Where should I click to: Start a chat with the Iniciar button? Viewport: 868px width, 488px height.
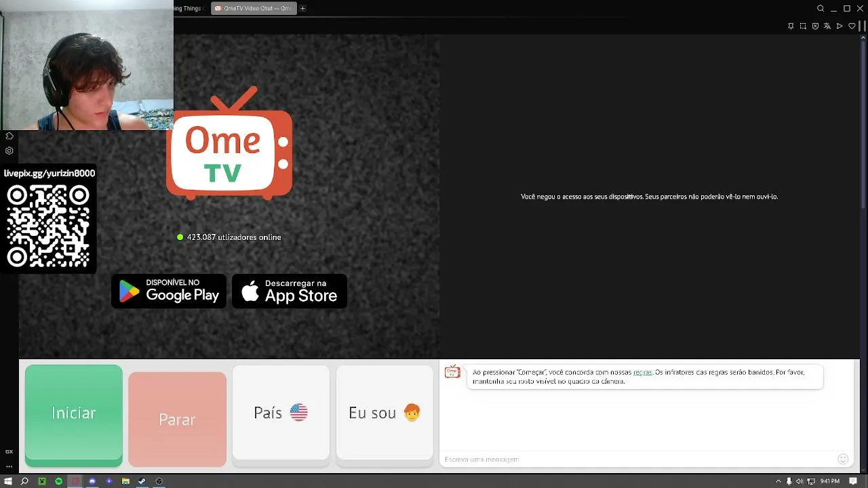pyautogui.click(x=74, y=415)
